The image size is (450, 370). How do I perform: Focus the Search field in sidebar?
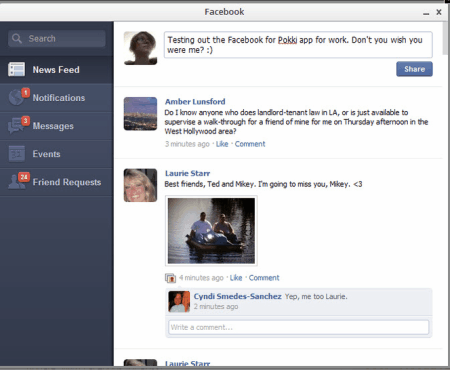coord(57,38)
